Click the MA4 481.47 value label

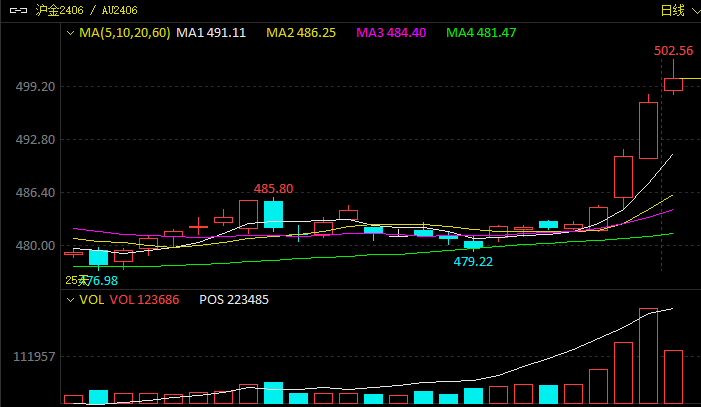coord(481,33)
